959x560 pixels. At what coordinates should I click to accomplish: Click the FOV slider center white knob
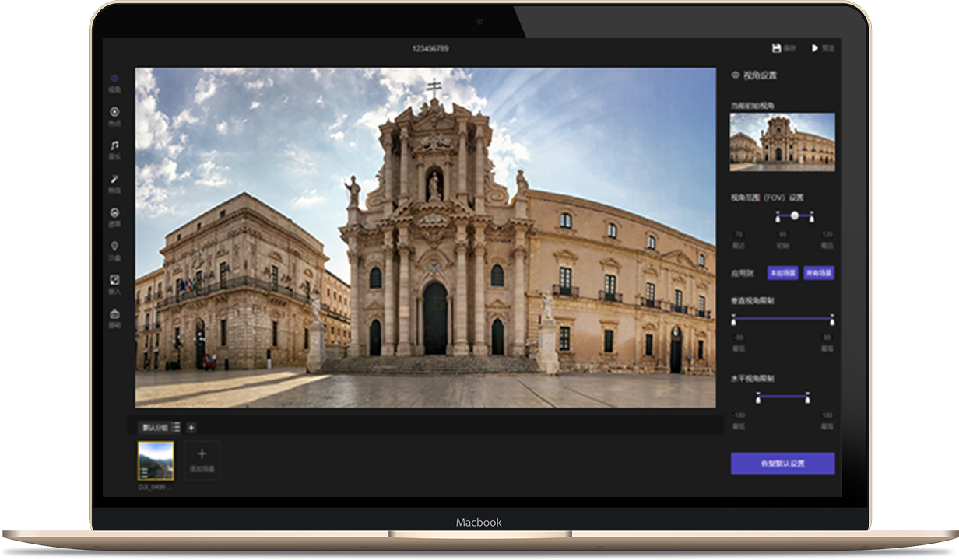pos(795,215)
